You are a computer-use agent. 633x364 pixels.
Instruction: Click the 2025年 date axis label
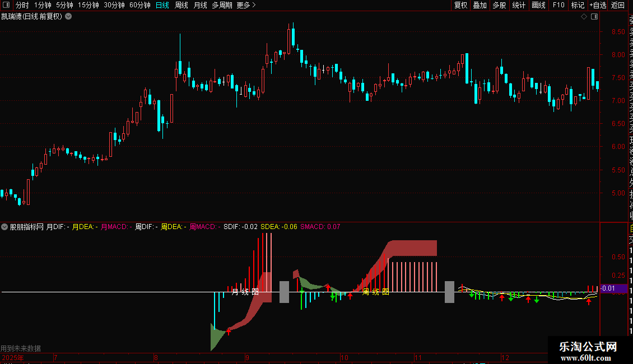click(13, 357)
